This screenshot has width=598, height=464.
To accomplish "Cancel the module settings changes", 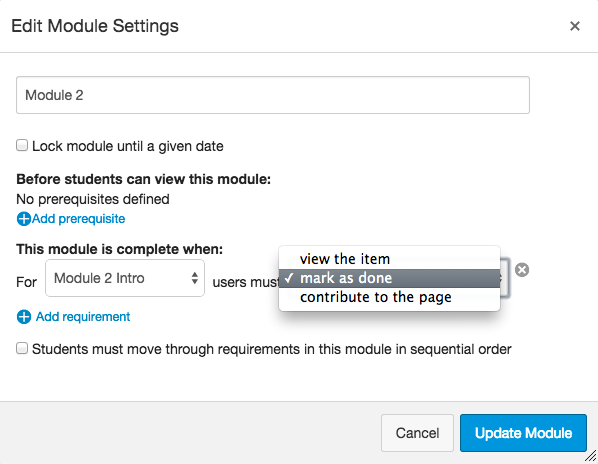I will point(417,433).
